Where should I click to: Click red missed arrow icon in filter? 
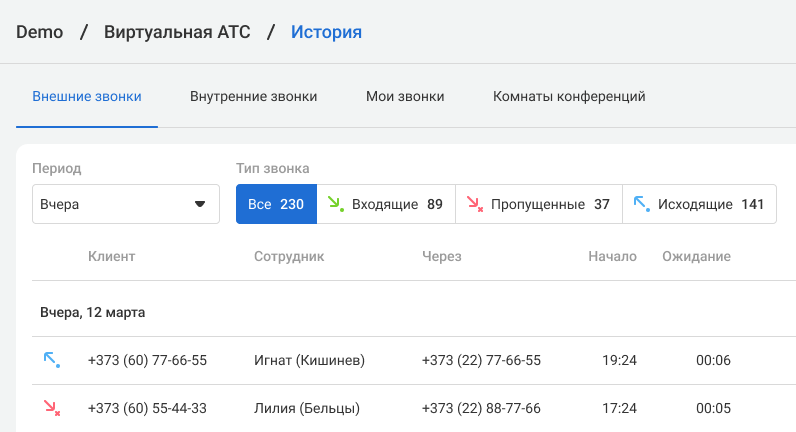coord(475,204)
